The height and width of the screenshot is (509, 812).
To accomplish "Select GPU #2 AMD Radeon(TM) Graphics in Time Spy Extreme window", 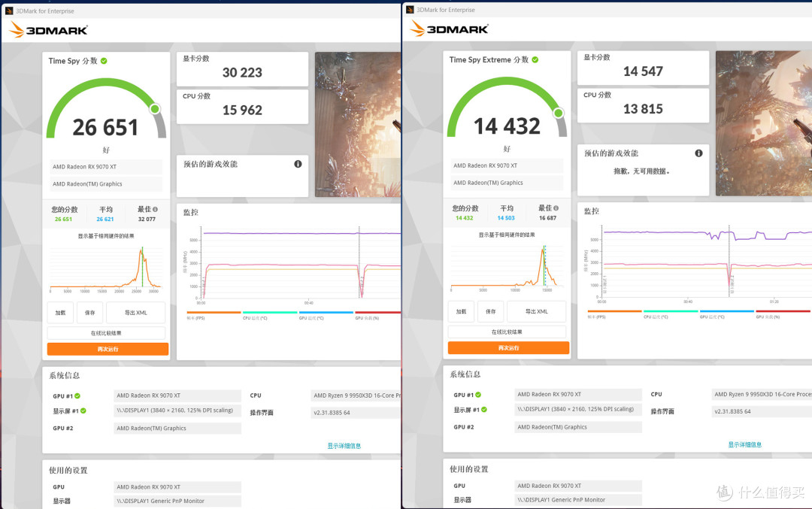I will tap(578, 427).
